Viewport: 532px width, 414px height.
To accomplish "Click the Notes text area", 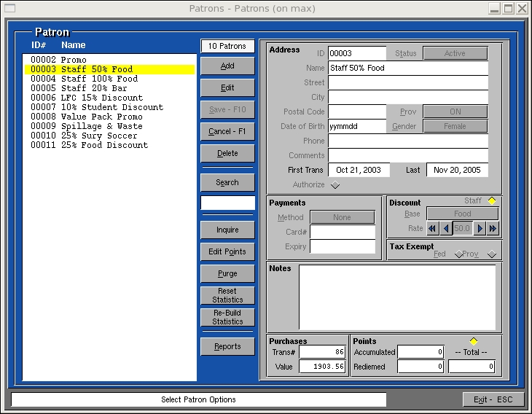I will (397, 297).
